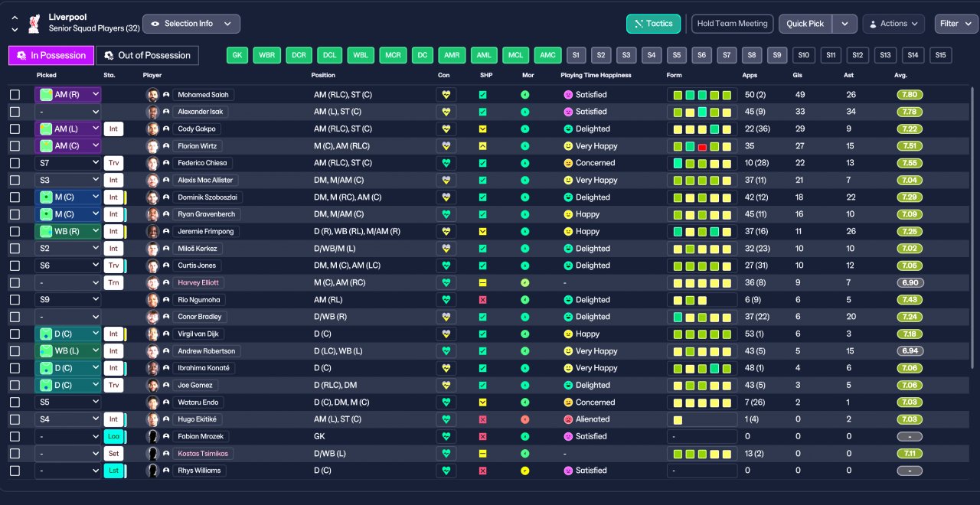Screen dimensions: 980x505
Task: Check the box for Rhys Williams
Action: point(15,471)
